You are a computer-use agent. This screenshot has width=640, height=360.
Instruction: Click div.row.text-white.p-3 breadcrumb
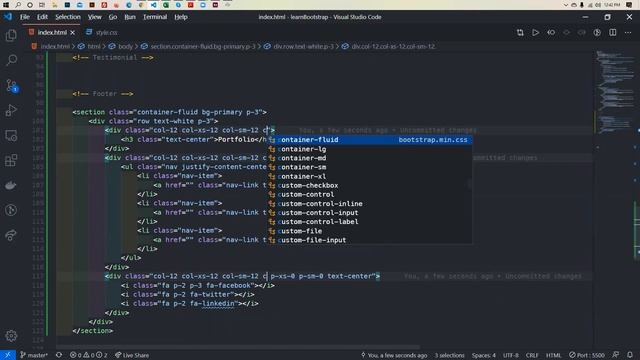tap(299, 47)
